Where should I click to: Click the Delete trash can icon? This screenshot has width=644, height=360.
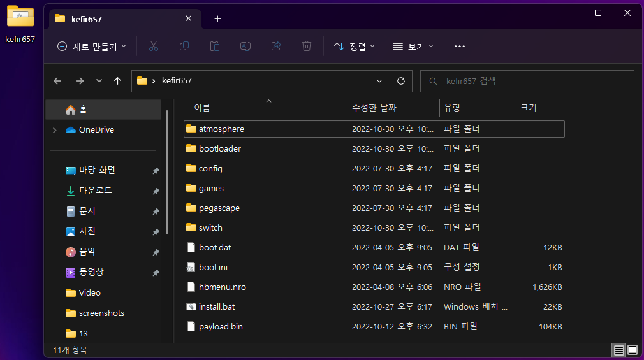307,47
